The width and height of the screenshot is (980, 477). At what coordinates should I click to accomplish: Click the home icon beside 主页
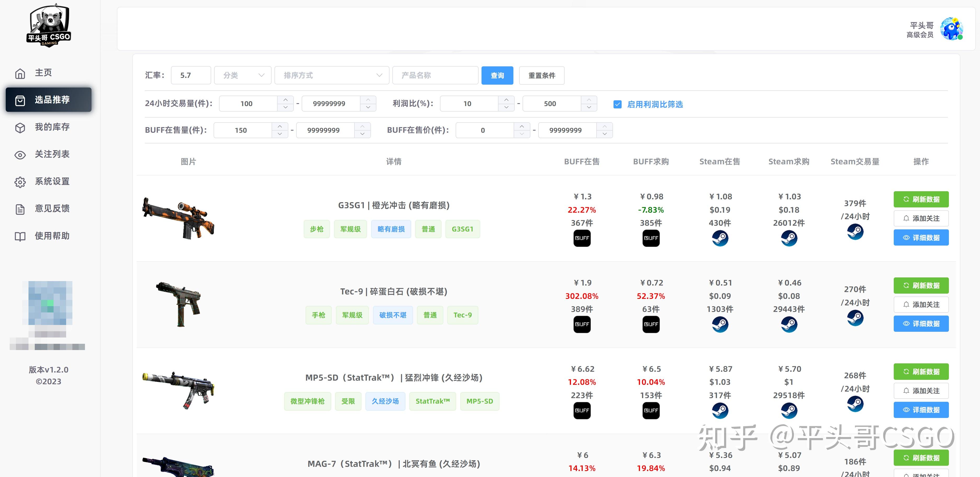tap(20, 73)
